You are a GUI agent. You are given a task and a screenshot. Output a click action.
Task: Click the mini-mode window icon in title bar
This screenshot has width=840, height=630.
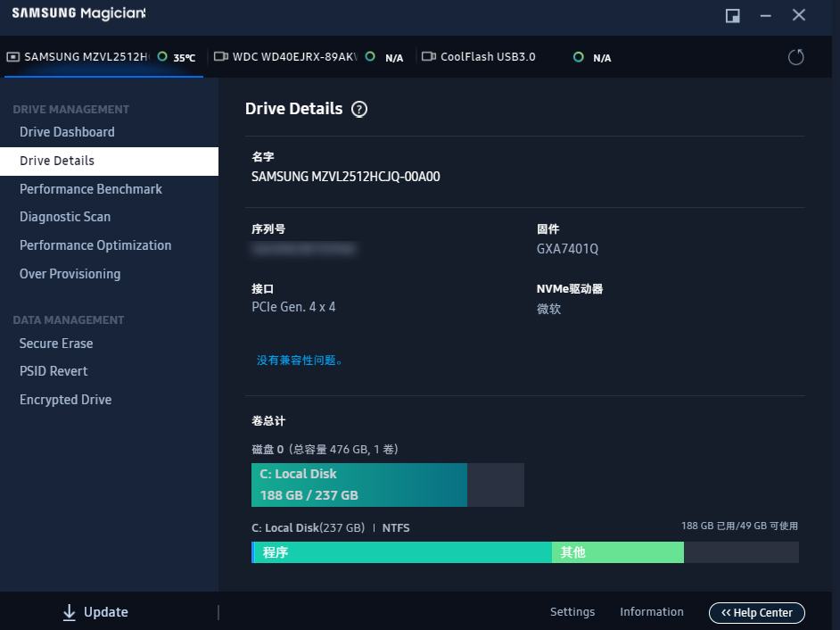(x=732, y=15)
